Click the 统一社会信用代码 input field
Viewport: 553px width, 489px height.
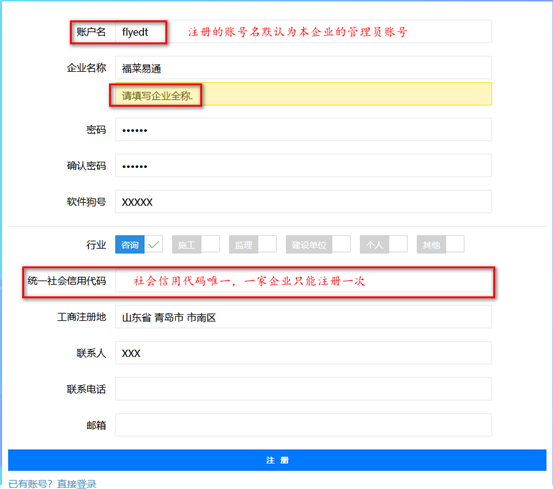[303, 281]
